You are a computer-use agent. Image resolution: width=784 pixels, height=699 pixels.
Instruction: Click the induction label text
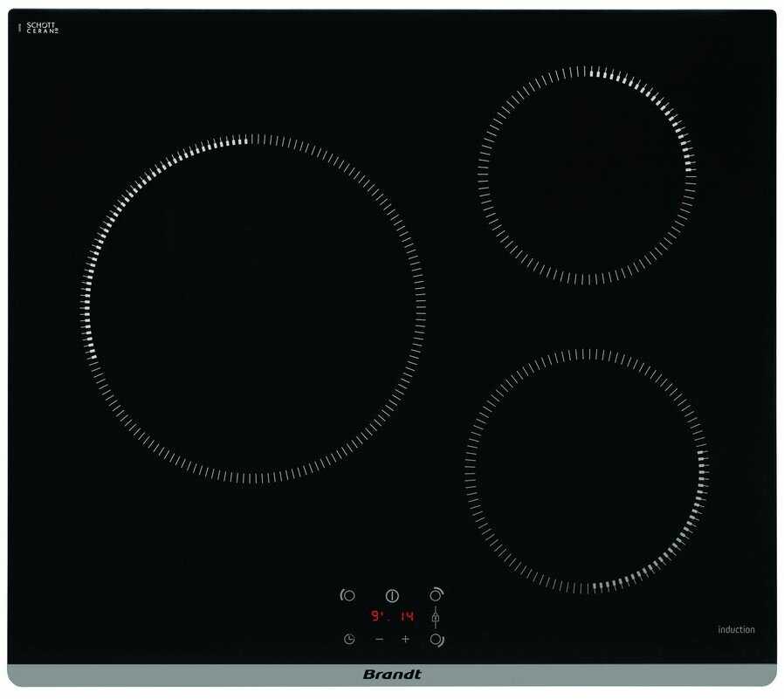tap(736, 629)
